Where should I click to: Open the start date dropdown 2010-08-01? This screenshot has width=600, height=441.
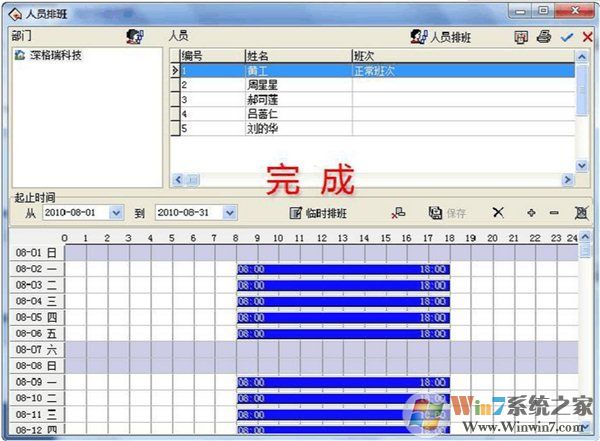coord(116,213)
